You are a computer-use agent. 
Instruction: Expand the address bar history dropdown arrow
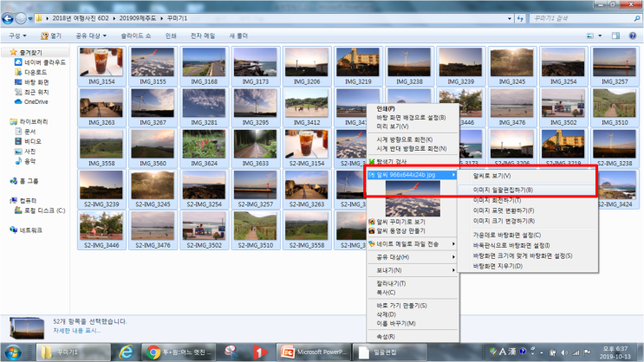(x=510, y=18)
